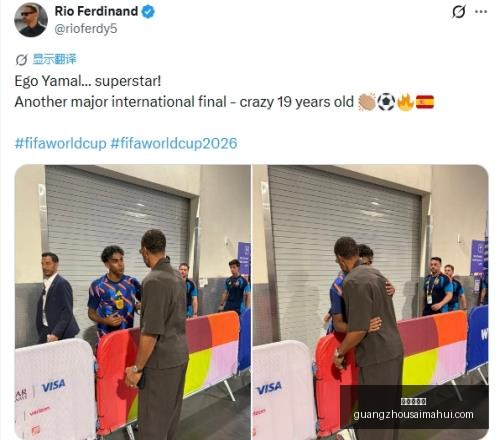
Task: Click the soccer ball emoji
Action: [x=386, y=102]
